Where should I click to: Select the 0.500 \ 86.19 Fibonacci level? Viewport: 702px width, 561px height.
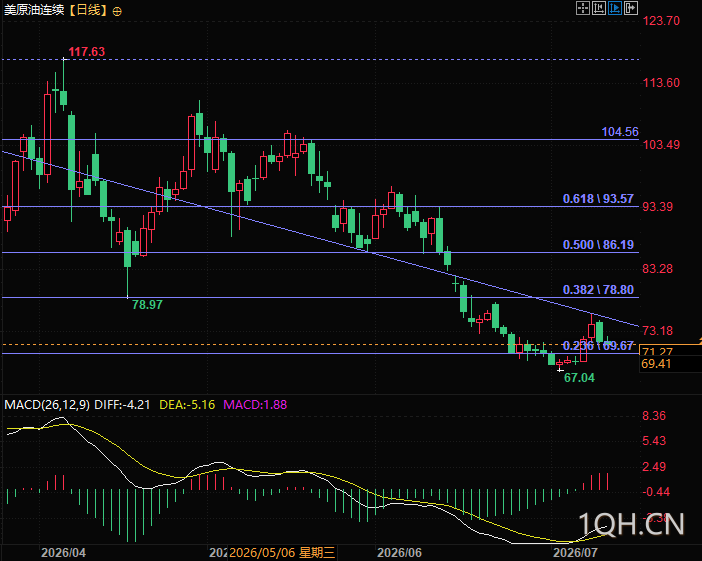point(598,245)
